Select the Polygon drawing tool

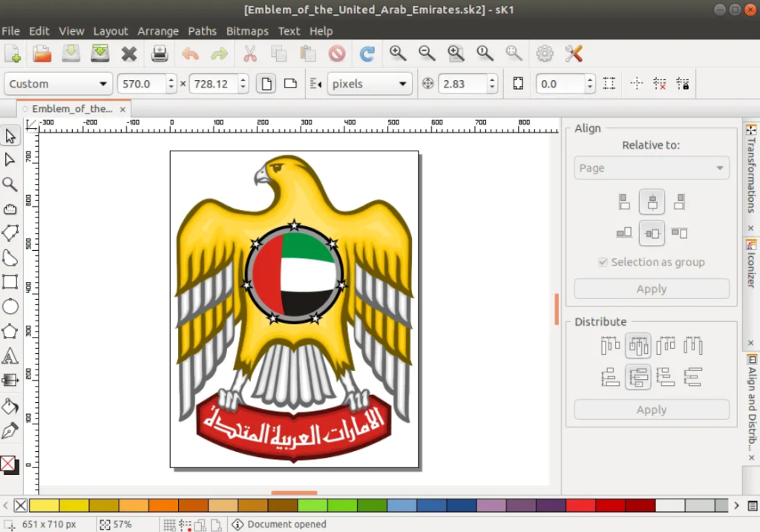tap(10, 332)
